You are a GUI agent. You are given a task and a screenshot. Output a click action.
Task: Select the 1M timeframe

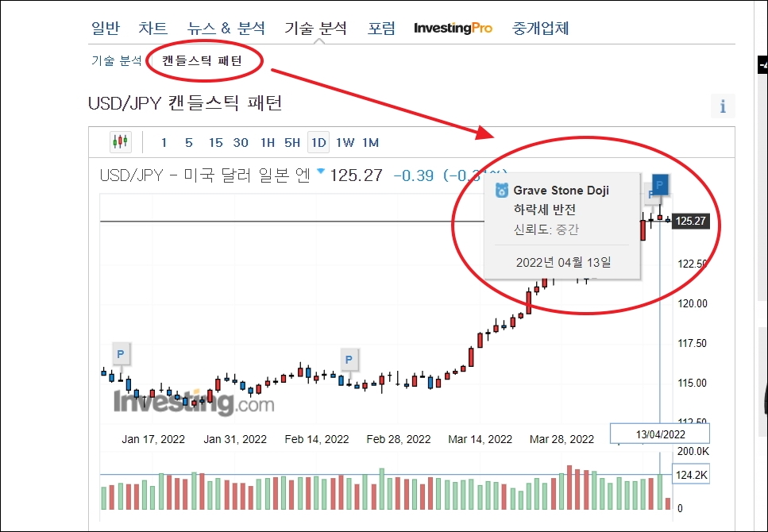[x=370, y=143]
